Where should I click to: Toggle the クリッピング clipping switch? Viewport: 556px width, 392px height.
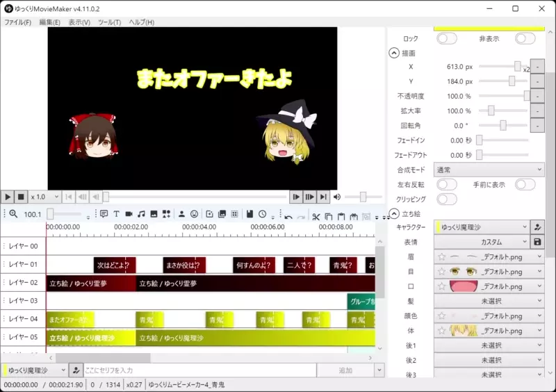point(447,199)
